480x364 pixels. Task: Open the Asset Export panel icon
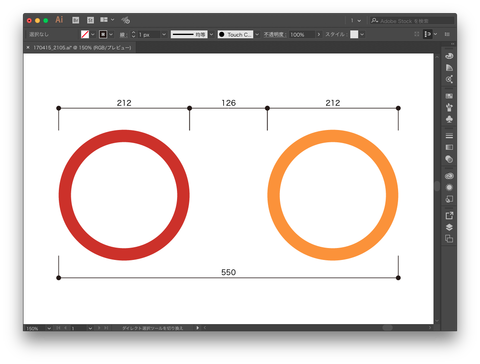(449, 216)
